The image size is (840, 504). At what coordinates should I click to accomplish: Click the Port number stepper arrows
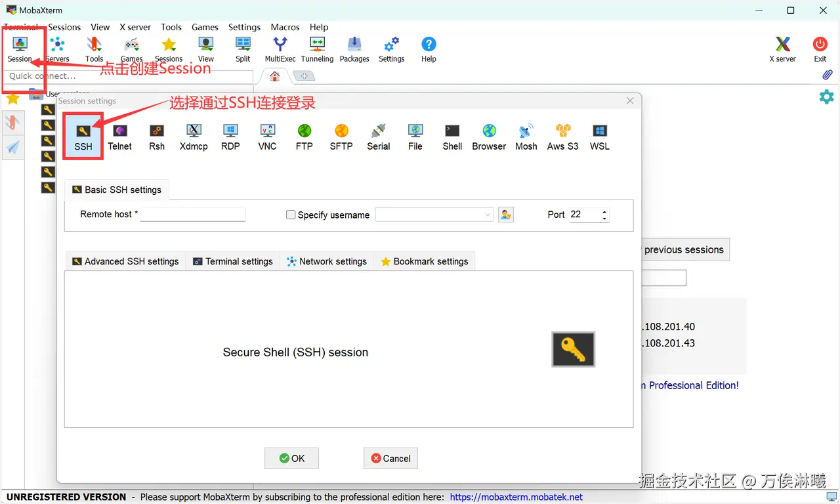tap(604, 215)
